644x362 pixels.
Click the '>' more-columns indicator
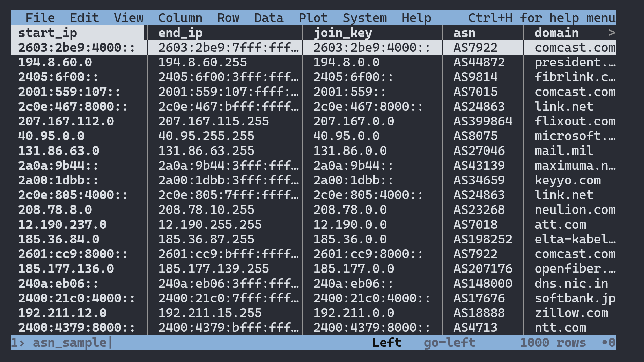(613, 33)
